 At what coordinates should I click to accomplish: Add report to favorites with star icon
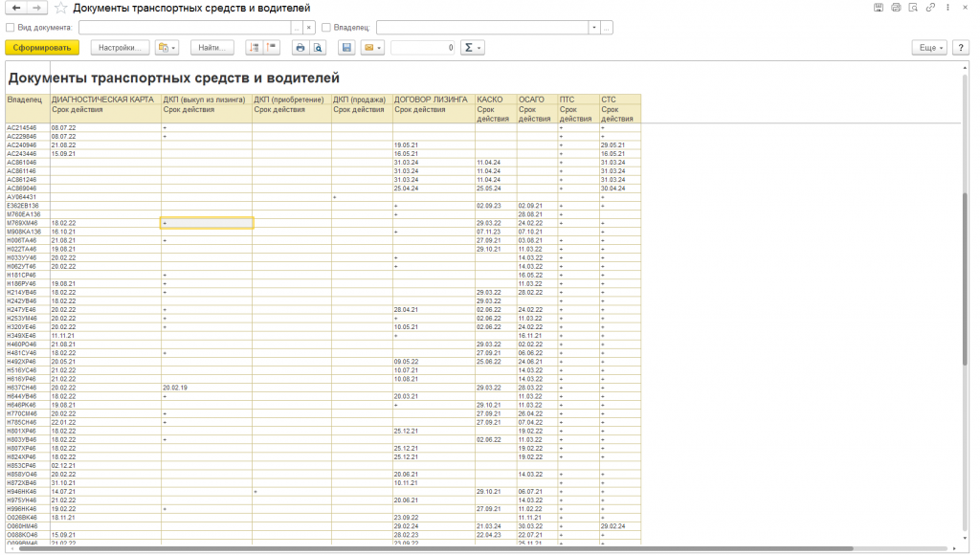point(62,8)
